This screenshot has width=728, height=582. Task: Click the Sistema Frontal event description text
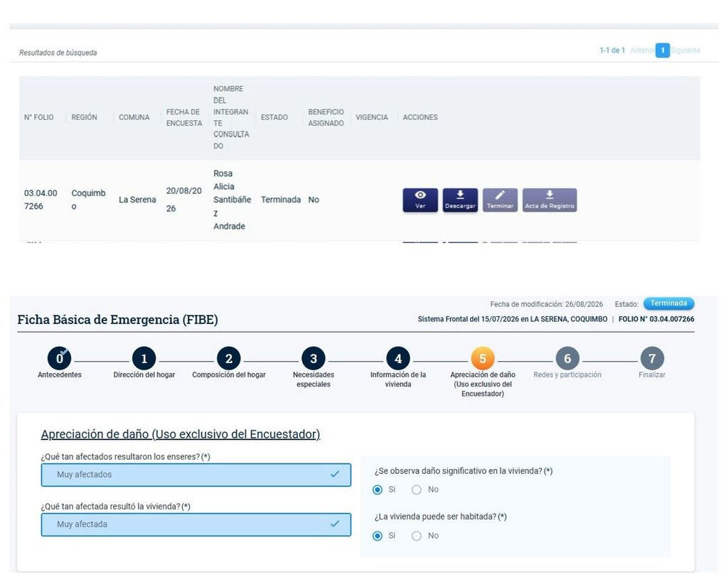point(513,319)
